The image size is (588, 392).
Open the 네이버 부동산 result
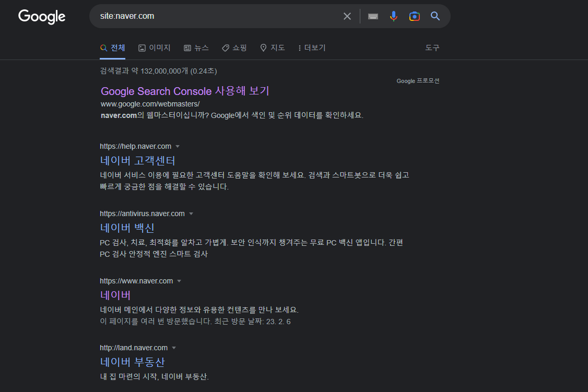point(132,362)
